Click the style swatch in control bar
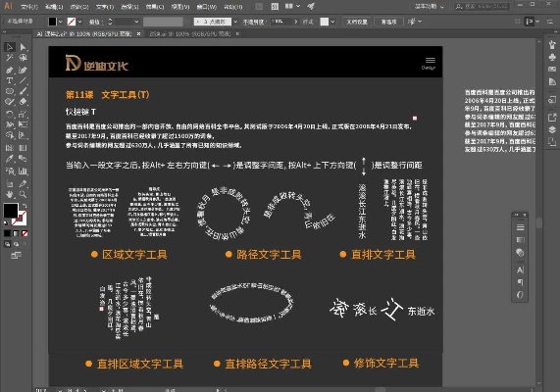Screen dimensions: 560x392 pyautogui.click(x=325, y=22)
